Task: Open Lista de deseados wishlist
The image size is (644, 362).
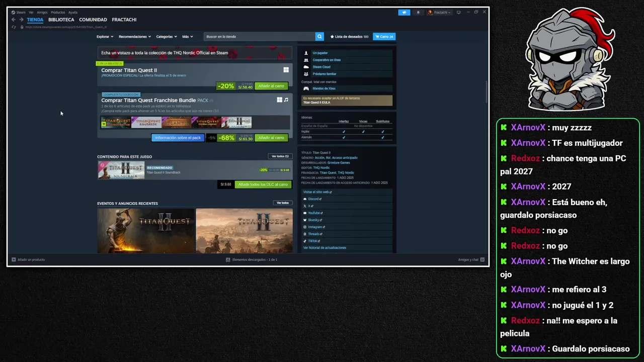Action: pyautogui.click(x=349, y=36)
